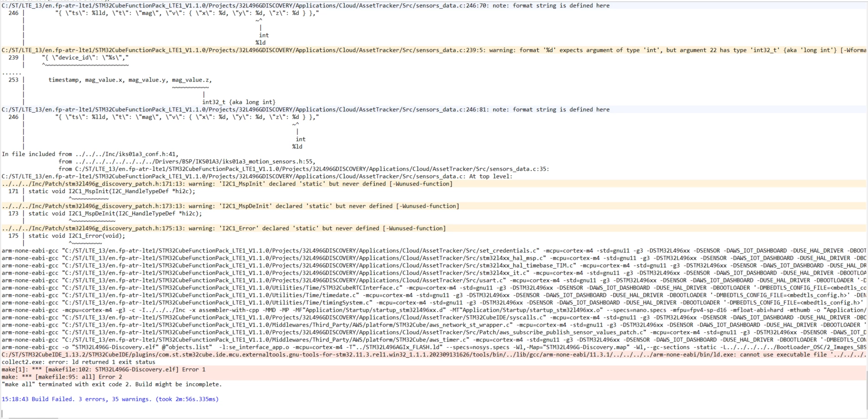Screen dimensions: 868x419
Task: Click the linker command for 'STM32L496G-Discovery.elf'
Action: (434, 347)
